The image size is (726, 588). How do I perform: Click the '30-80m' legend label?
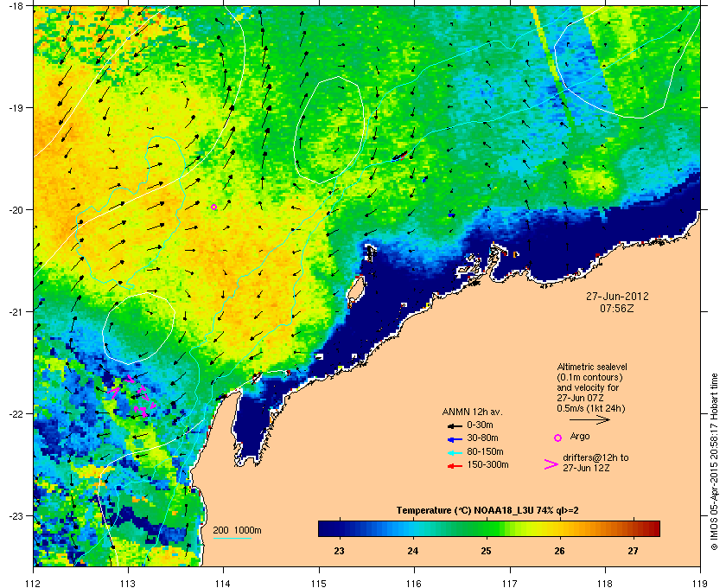(x=482, y=438)
